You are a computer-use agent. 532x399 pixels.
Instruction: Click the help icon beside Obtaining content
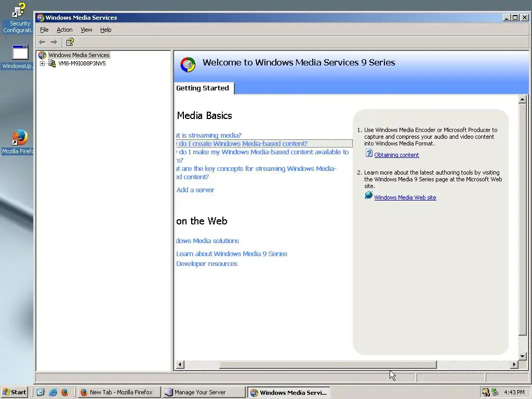(x=369, y=153)
